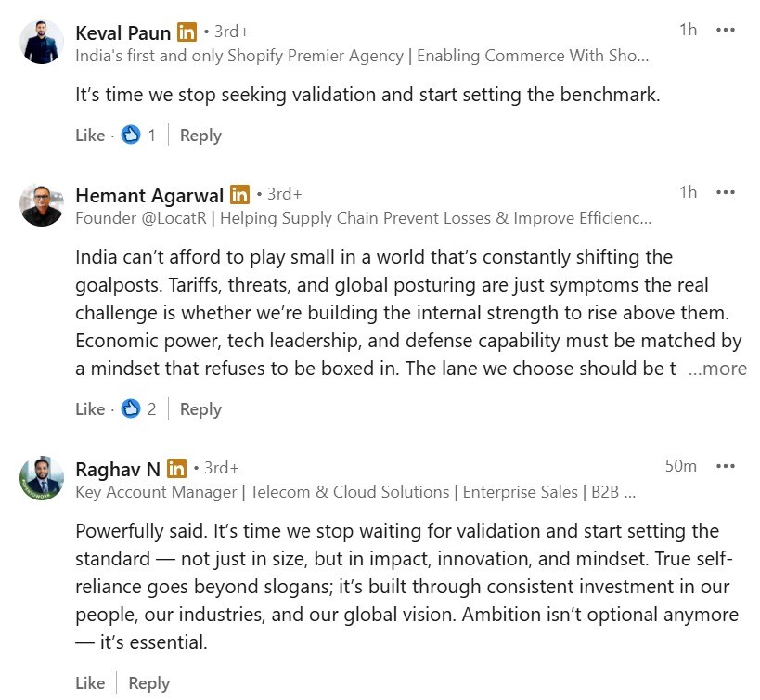
Task: Open Raghav N's profile avatar
Action: (42, 478)
